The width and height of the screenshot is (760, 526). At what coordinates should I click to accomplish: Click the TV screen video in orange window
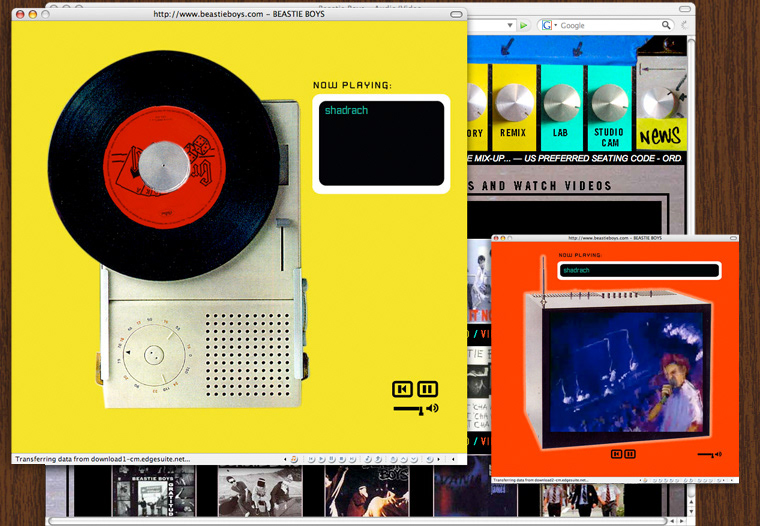pyautogui.click(x=626, y=372)
